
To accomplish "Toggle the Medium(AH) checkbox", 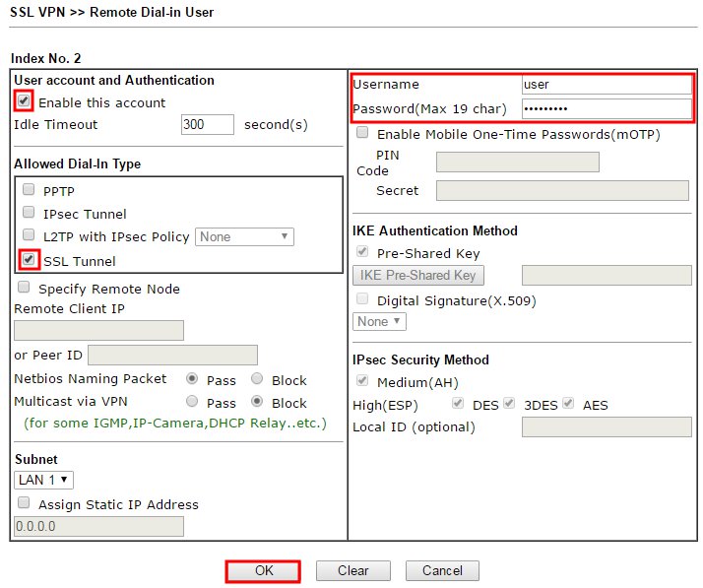I will pyautogui.click(x=362, y=381).
